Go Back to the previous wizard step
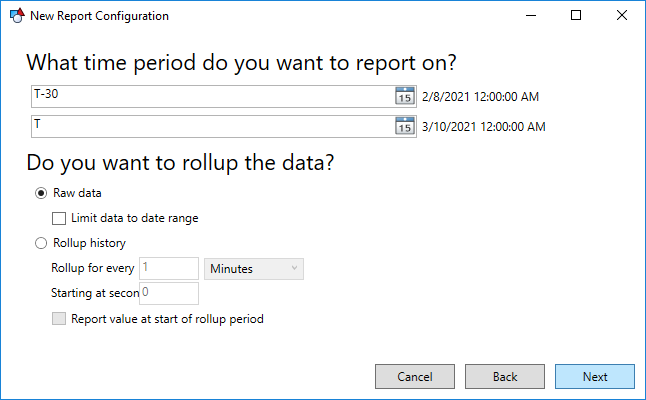 505,377
